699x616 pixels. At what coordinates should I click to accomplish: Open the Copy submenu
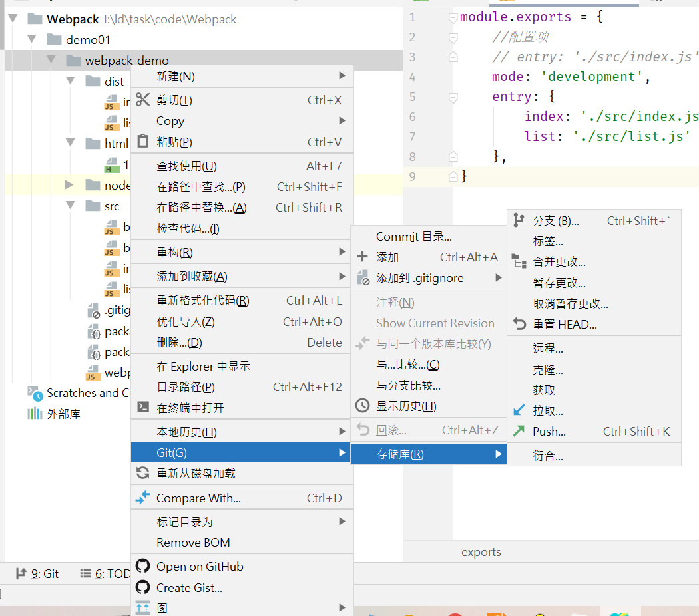point(242,120)
